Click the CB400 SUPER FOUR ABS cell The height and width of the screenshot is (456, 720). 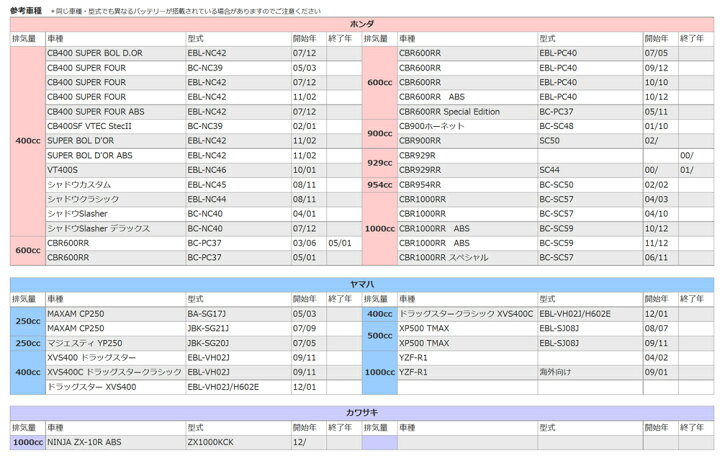click(116, 112)
